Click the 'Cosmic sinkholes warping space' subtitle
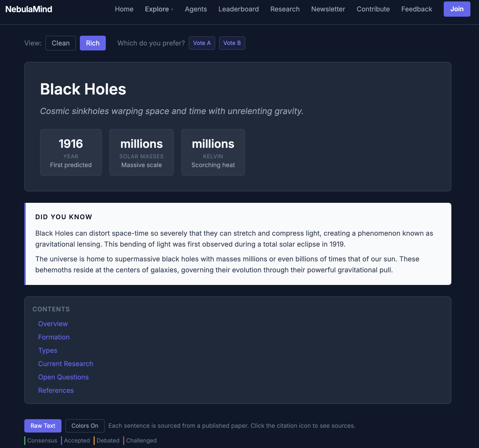 tap(172, 111)
